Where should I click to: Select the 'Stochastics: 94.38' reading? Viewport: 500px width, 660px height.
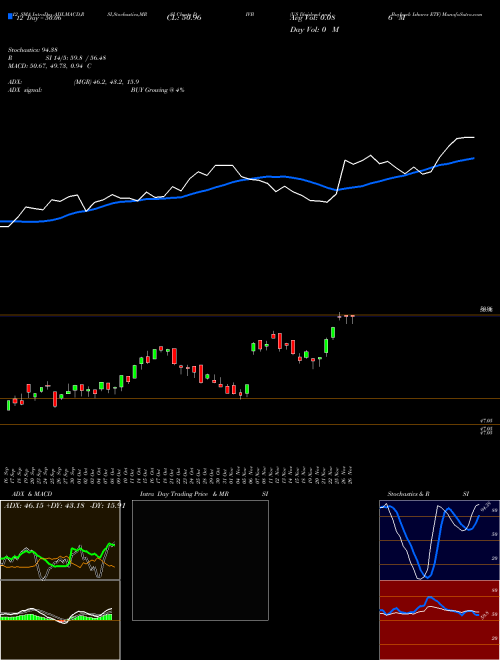32,50
